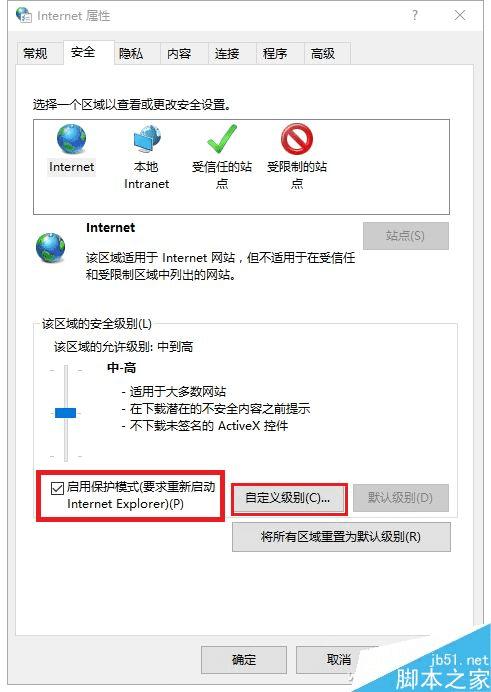Click the globe icon beside Internet description
Image resolution: width=491 pixels, height=692 pixels.
50,248
